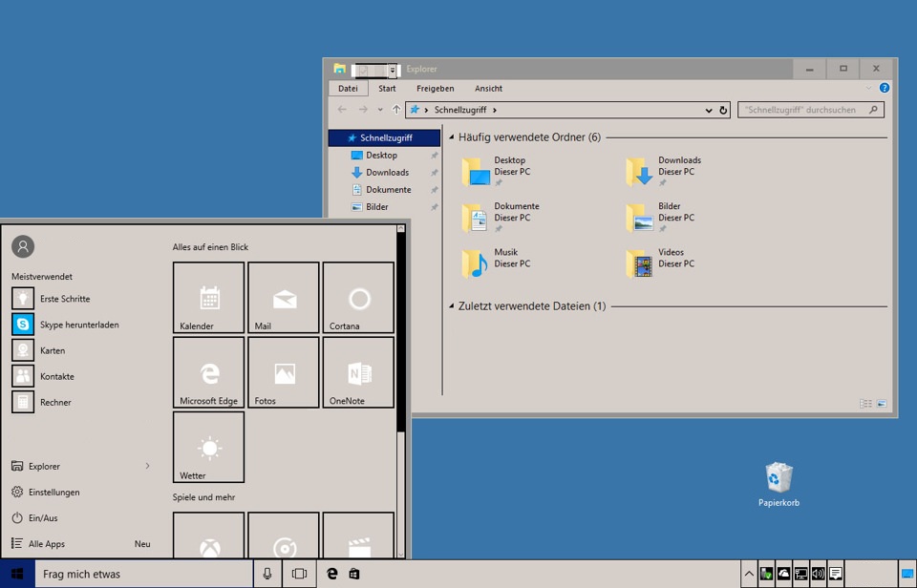Image resolution: width=917 pixels, height=588 pixels.
Task: Open Einstellungen from Start menu
Action: (46, 493)
